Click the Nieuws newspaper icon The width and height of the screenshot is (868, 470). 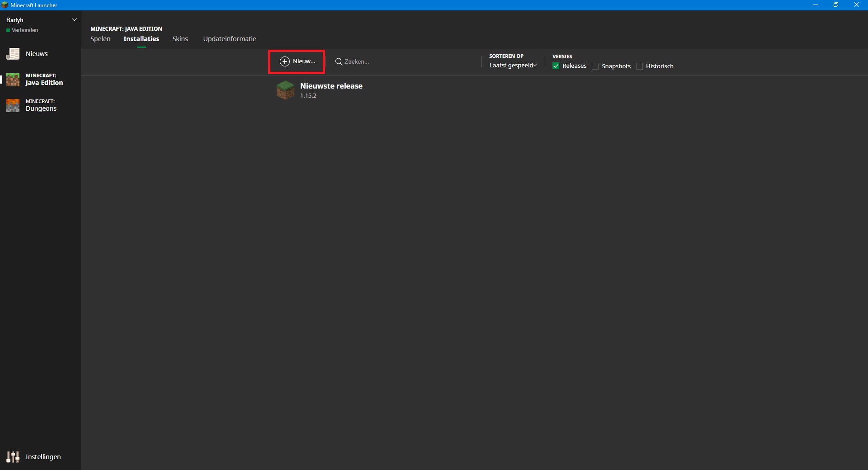point(13,54)
